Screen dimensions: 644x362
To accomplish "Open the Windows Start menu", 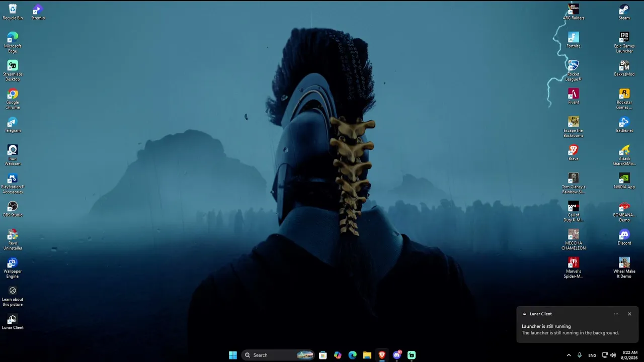I will click(233, 355).
